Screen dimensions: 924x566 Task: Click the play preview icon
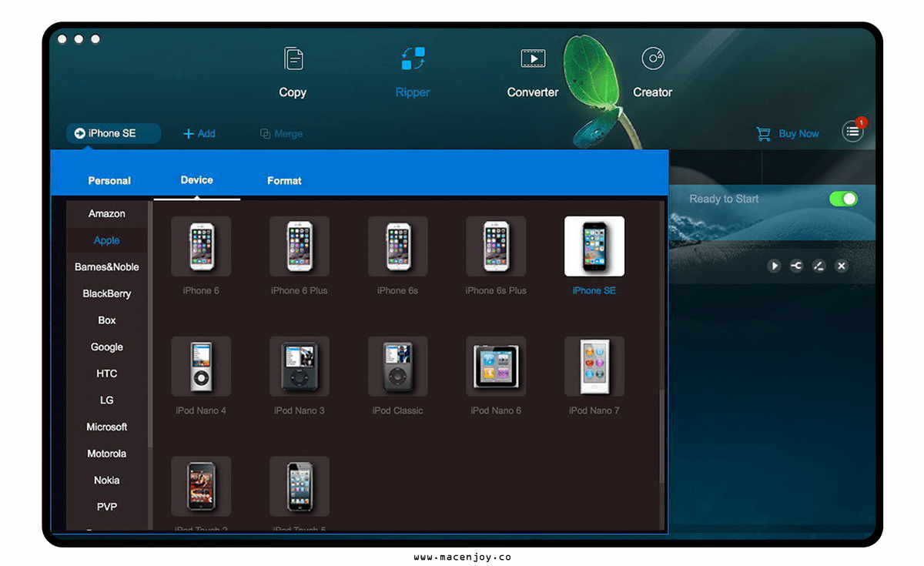(775, 266)
